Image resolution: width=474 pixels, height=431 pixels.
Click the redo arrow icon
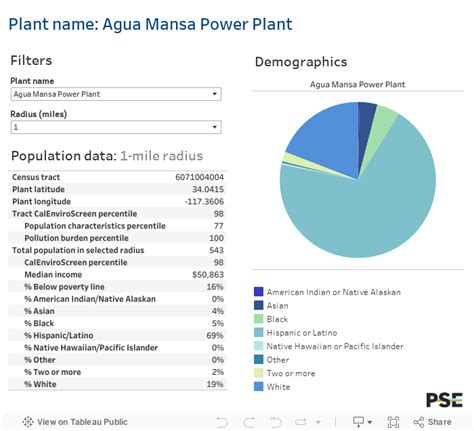[249, 422]
